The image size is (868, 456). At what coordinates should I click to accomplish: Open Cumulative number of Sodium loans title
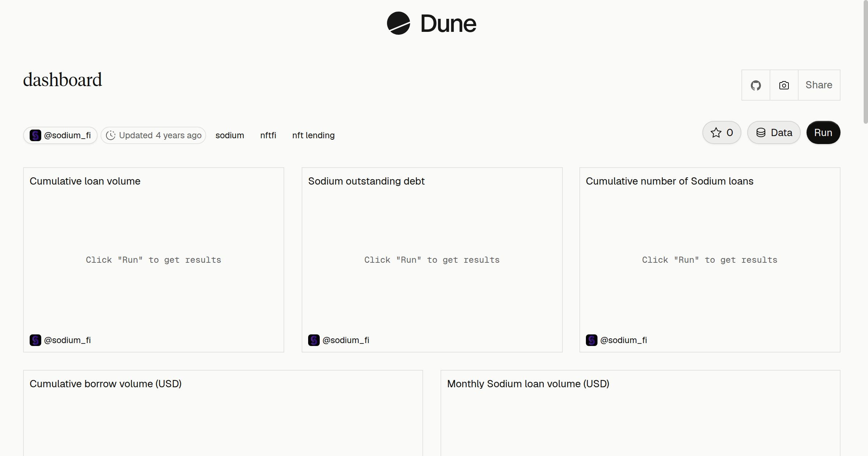tap(669, 181)
